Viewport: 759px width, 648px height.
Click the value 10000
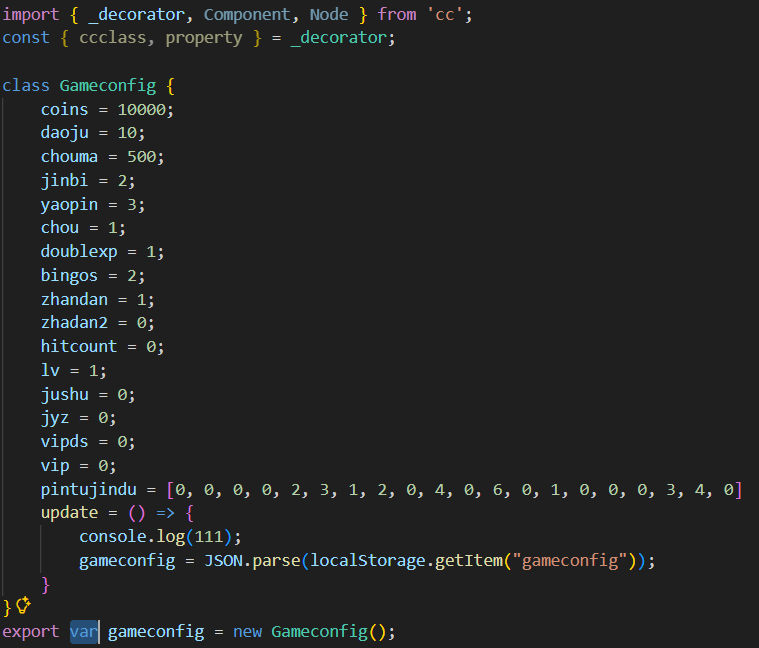pos(142,110)
